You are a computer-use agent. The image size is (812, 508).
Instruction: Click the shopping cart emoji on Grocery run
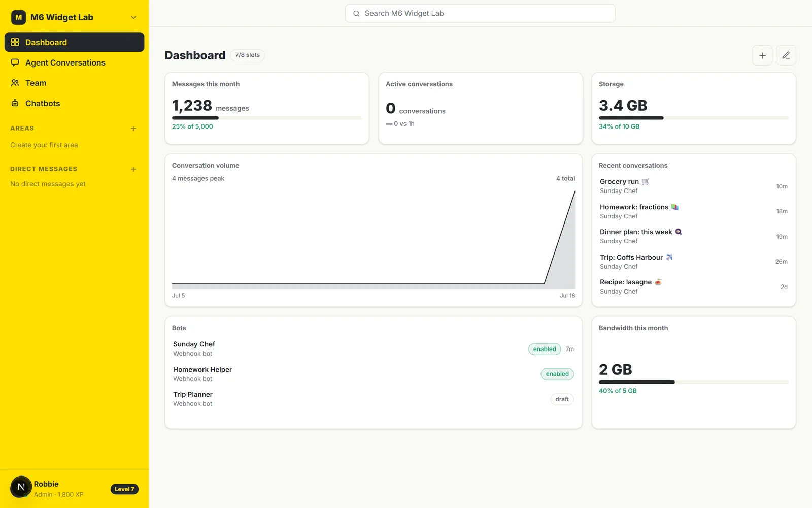[x=646, y=182]
